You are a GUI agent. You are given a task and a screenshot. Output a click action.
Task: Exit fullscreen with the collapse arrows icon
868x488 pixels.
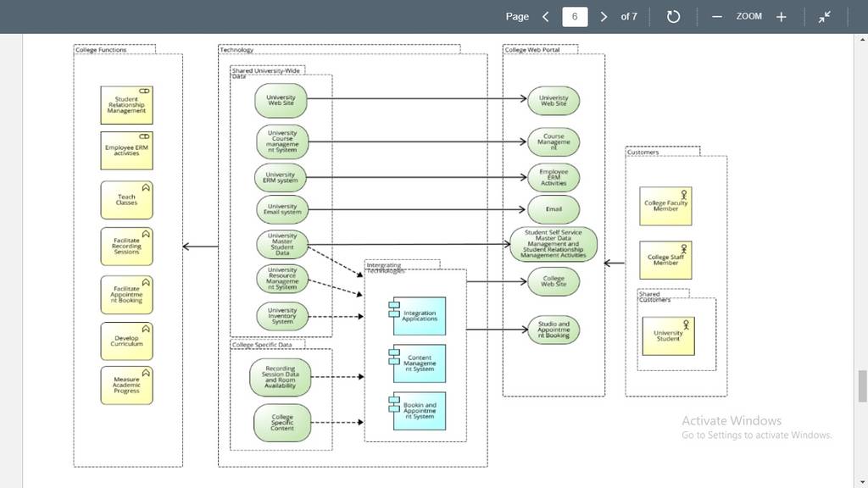coord(825,17)
